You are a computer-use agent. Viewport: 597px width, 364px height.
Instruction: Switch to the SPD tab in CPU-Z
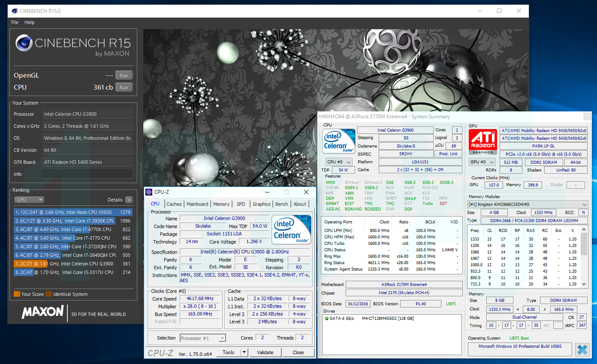pos(241,204)
